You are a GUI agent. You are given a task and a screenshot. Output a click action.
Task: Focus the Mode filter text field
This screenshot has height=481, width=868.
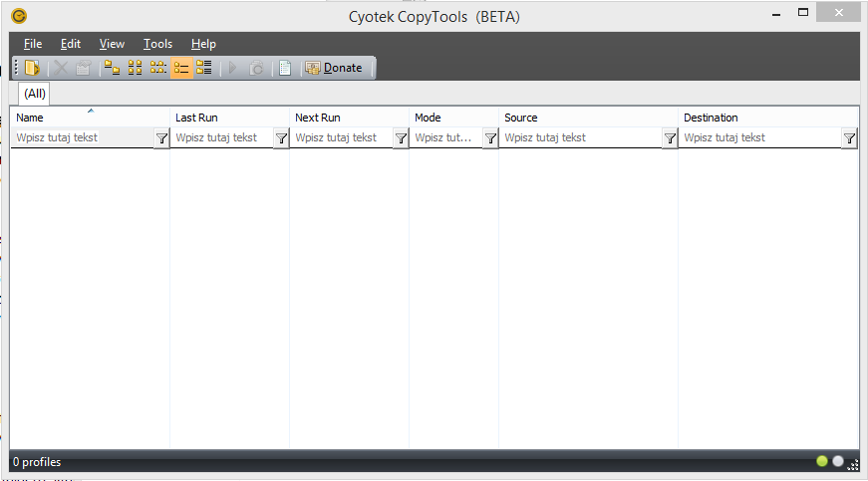coord(446,137)
